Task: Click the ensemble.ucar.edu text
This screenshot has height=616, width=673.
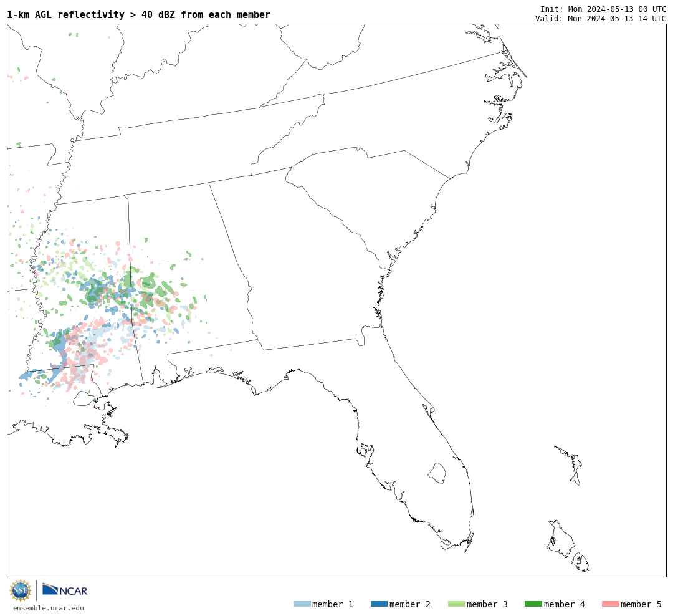Action: click(49, 608)
